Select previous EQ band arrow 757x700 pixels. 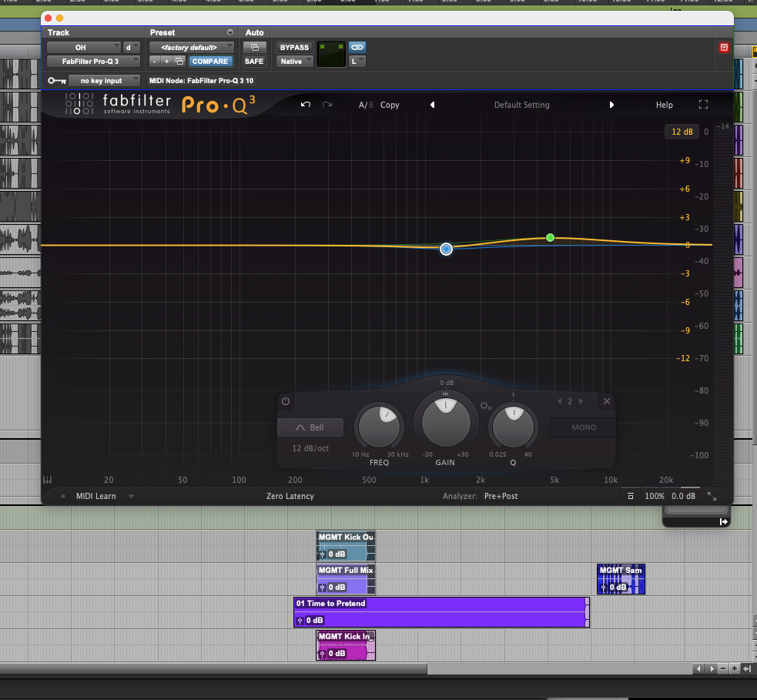(x=559, y=401)
